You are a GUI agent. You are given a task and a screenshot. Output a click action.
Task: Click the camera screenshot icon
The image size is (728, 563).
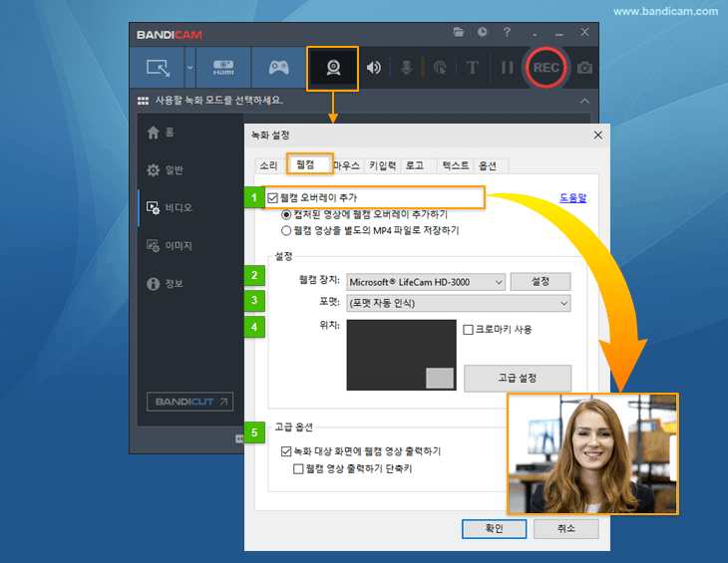[584, 68]
